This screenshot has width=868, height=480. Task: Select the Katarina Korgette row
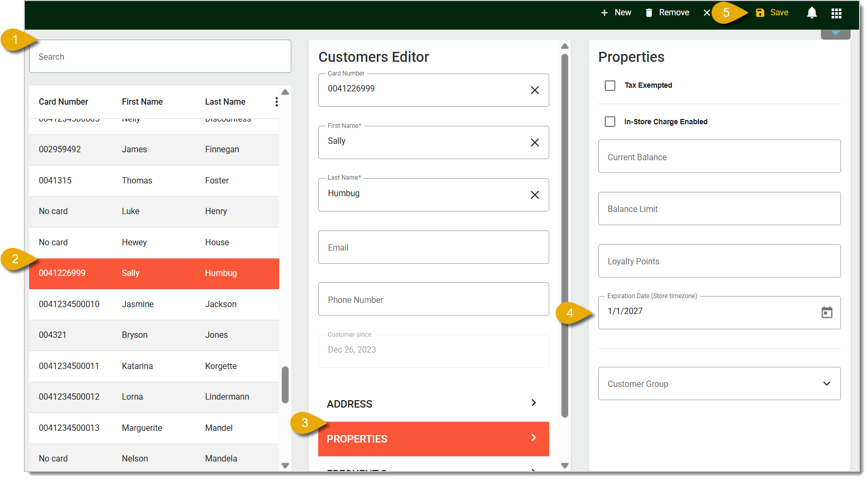[154, 366]
